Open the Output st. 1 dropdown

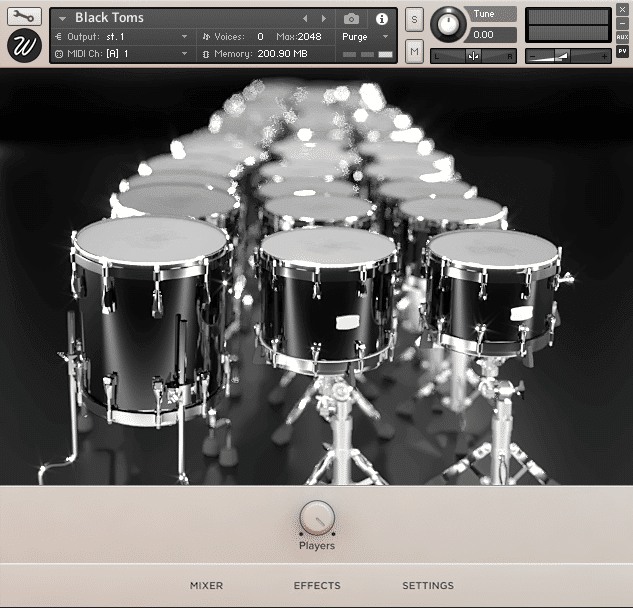(184, 36)
